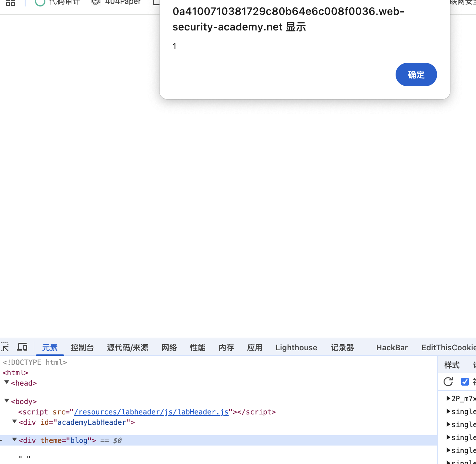Screen dimensions: 476x464
Task: Collapse the academyLabHeader div node
Action: [x=14, y=422]
